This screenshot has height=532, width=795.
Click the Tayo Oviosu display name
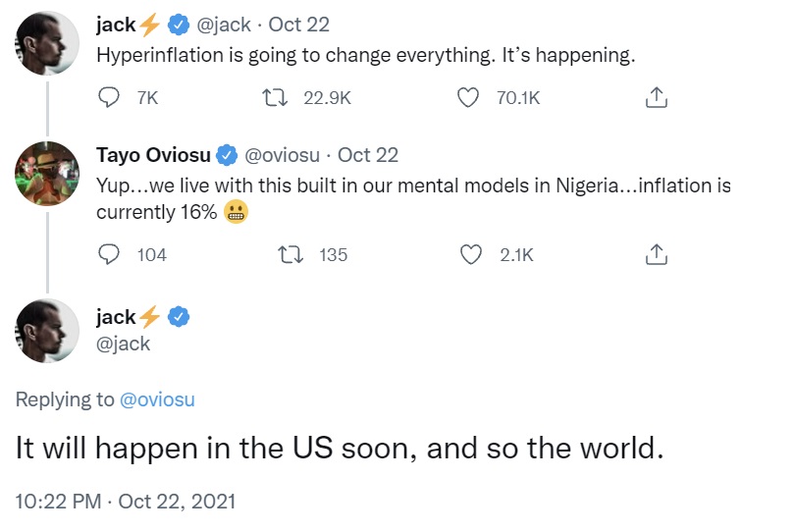click(153, 155)
